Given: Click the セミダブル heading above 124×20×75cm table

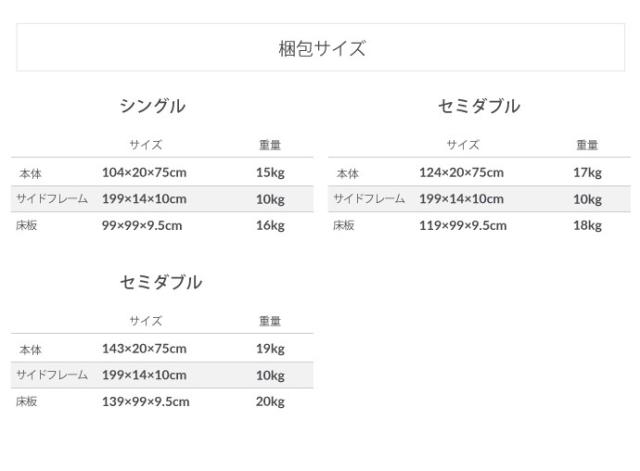Looking at the screenshot, I should [x=479, y=107].
